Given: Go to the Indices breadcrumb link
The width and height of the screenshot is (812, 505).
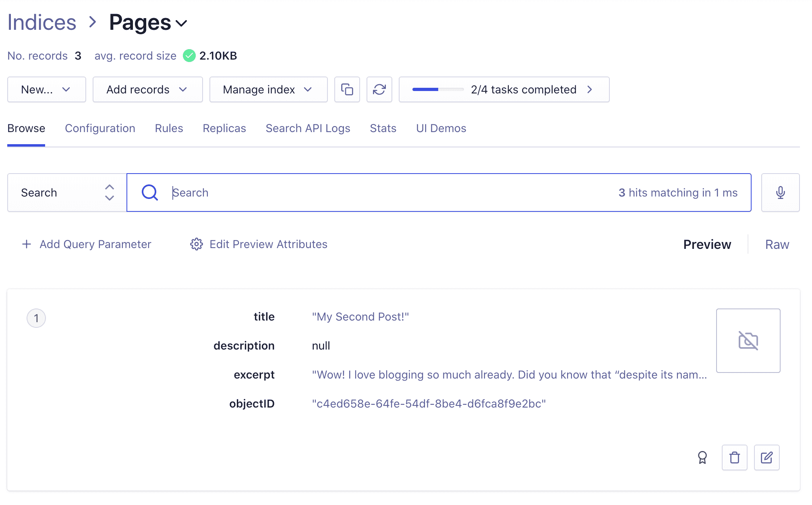Looking at the screenshot, I should 42,23.
